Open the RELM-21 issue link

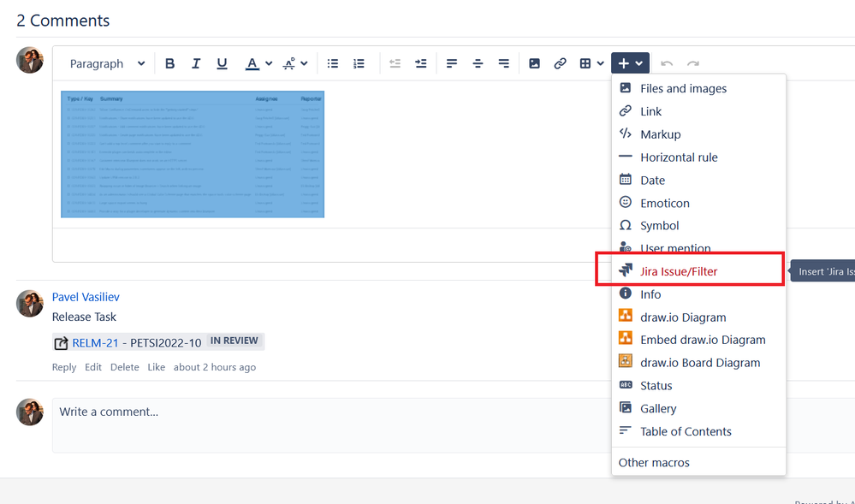(x=95, y=342)
